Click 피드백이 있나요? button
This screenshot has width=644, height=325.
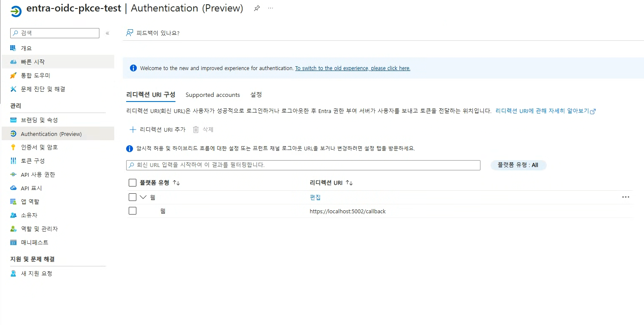click(153, 33)
